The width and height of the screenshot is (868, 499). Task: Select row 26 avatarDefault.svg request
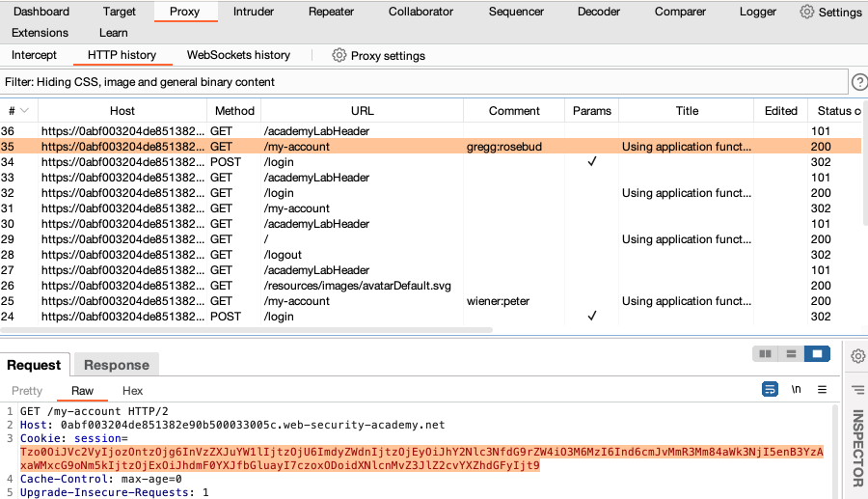click(x=431, y=286)
